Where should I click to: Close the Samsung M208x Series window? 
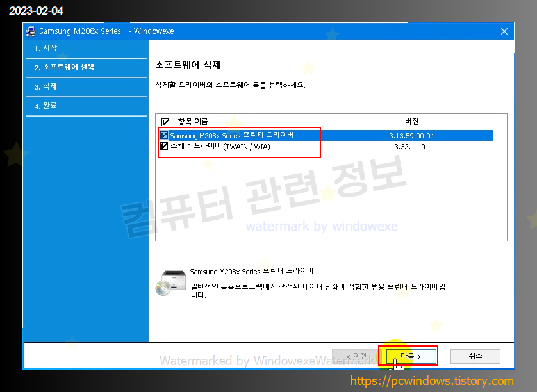click(504, 31)
